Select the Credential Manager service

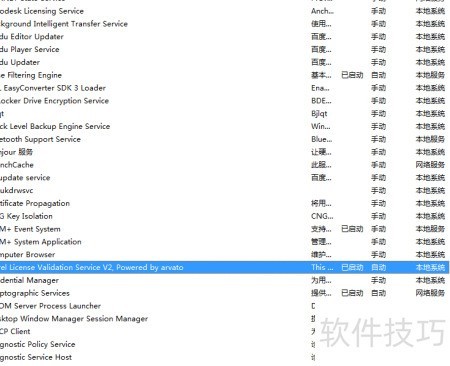pyautogui.click(x=225, y=280)
